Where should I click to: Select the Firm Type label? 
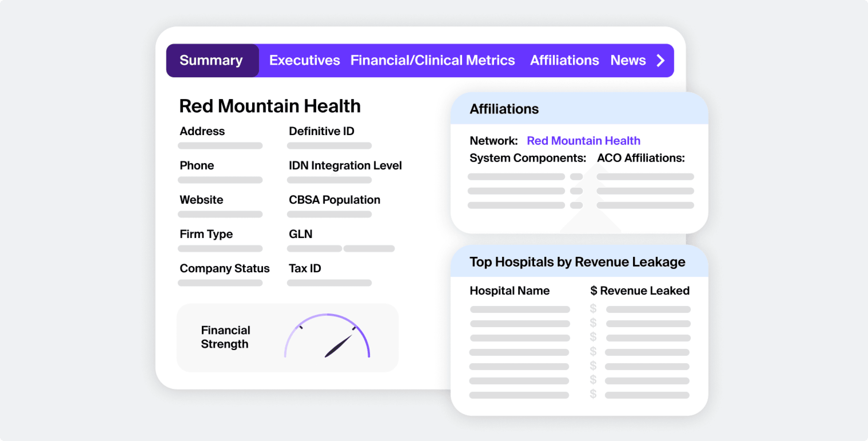coord(206,234)
